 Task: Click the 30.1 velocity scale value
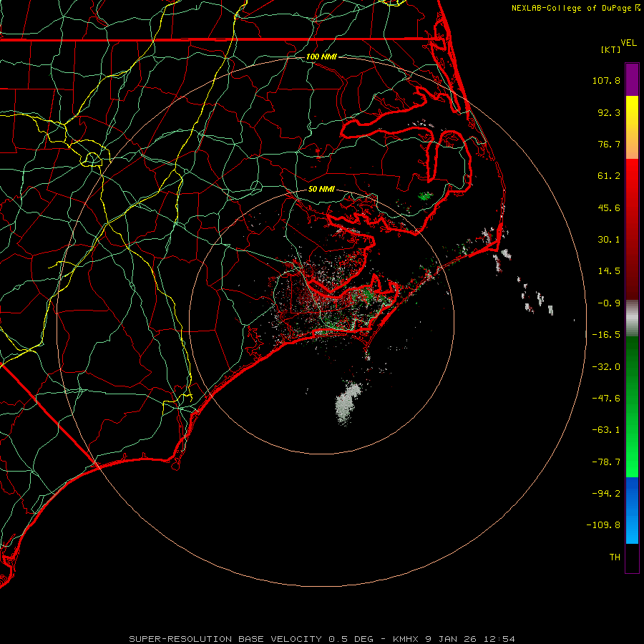click(609, 240)
